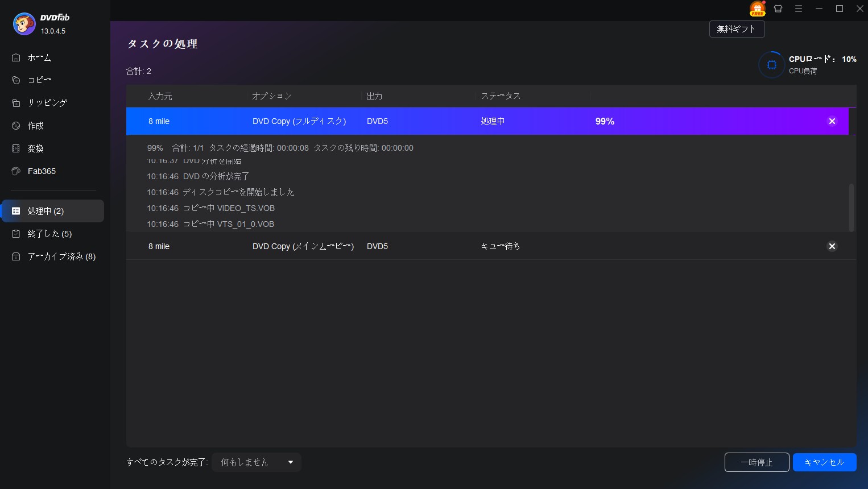Open Fab365 from the sidebar

pyautogui.click(x=42, y=171)
